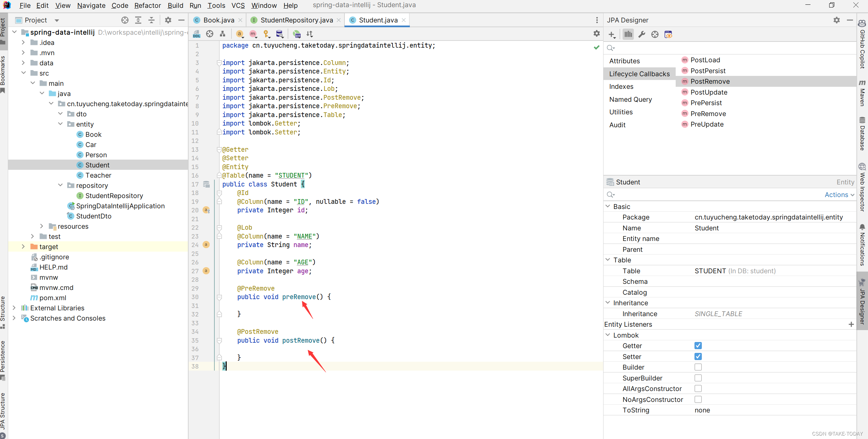Viewport: 868px width, 439px height.
Task: Open Project panel gear settings
Action: (x=168, y=20)
